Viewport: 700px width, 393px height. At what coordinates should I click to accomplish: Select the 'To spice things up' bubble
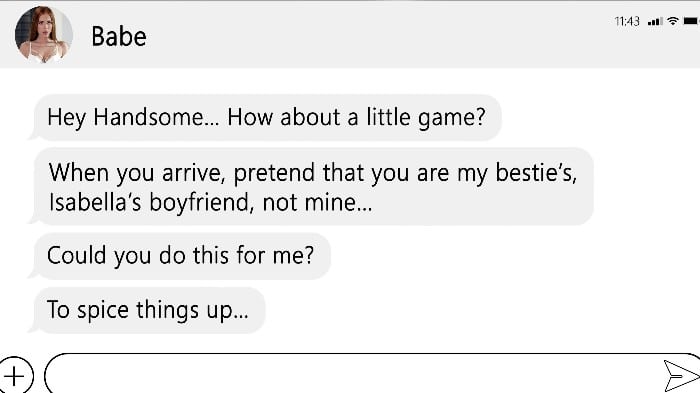148,310
